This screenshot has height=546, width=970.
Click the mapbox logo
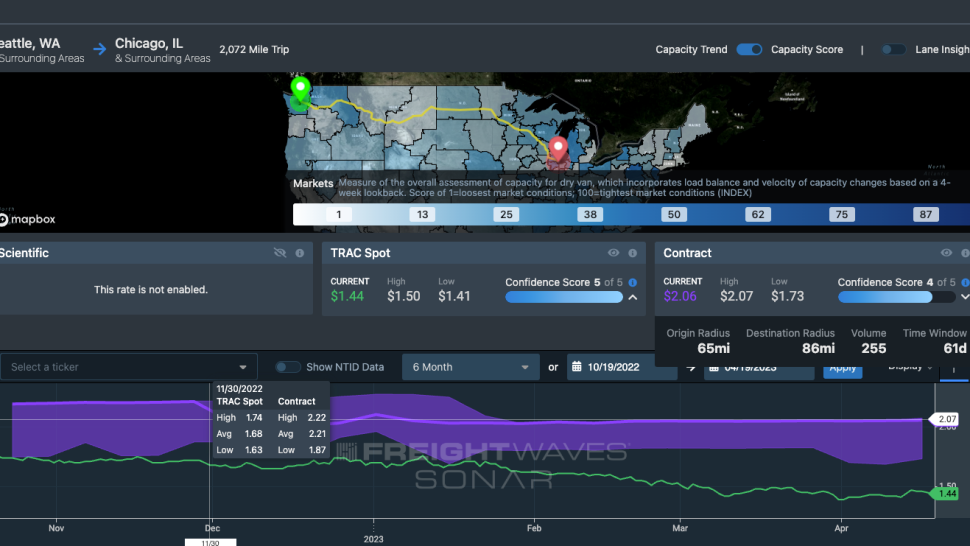tap(27, 220)
